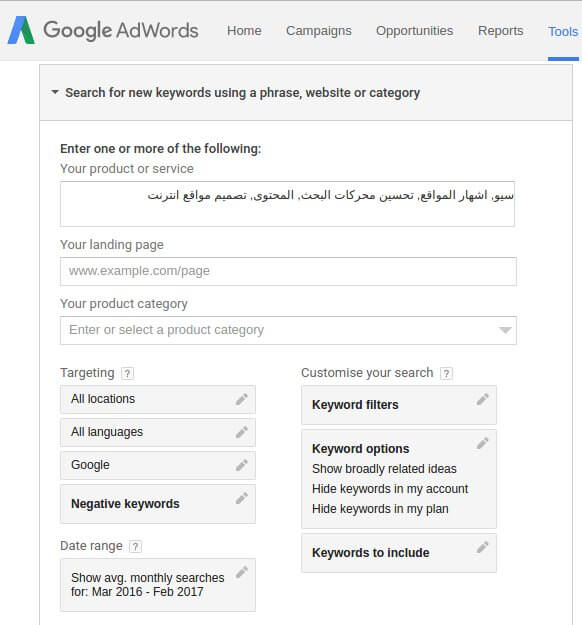The width and height of the screenshot is (582, 625).
Task: Open the Campaigns tab
Action: [x=319, y=31]
